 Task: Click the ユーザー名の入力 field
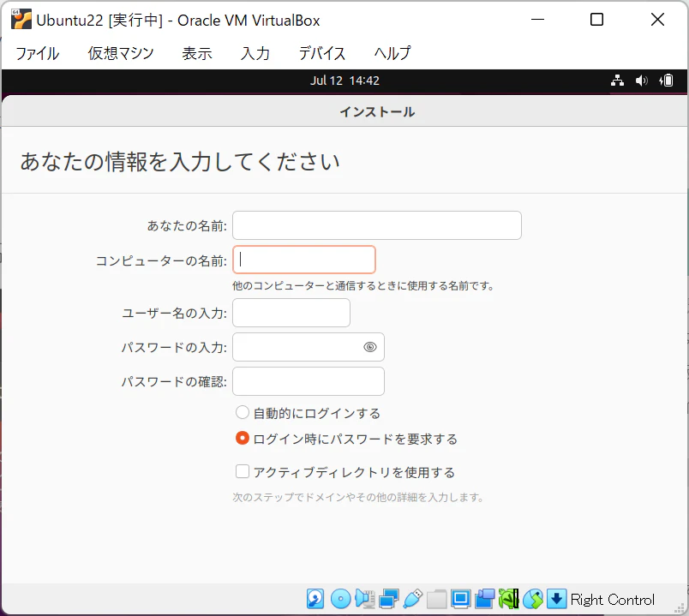(291, 313)
